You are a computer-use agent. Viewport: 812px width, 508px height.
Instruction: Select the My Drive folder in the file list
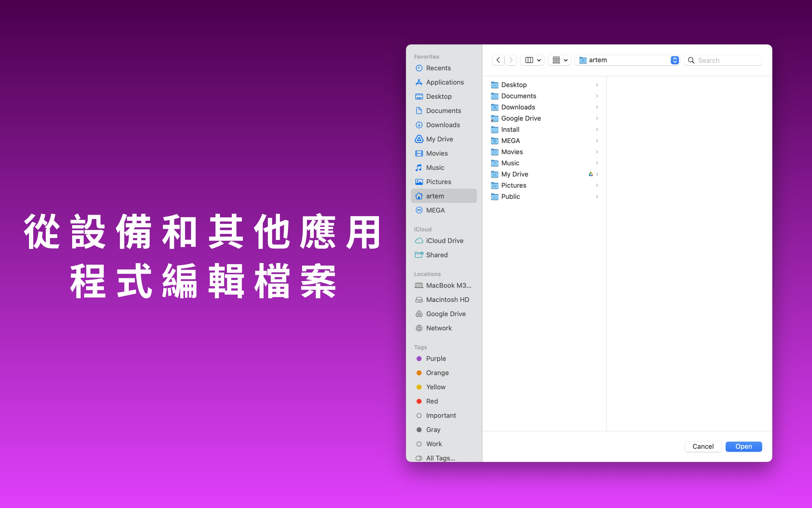[544, 174]
